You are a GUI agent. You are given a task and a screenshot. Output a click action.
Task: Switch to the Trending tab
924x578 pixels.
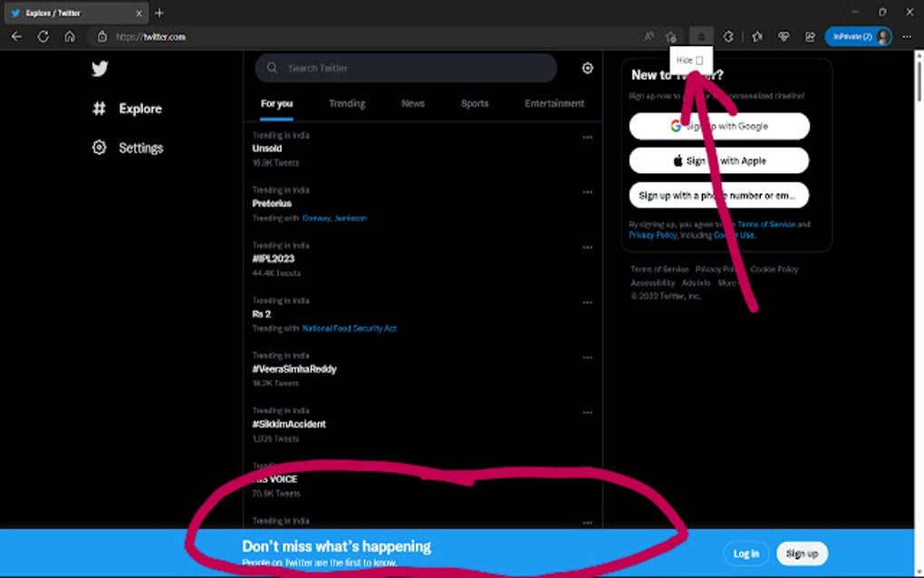click(x=347, y=103)
